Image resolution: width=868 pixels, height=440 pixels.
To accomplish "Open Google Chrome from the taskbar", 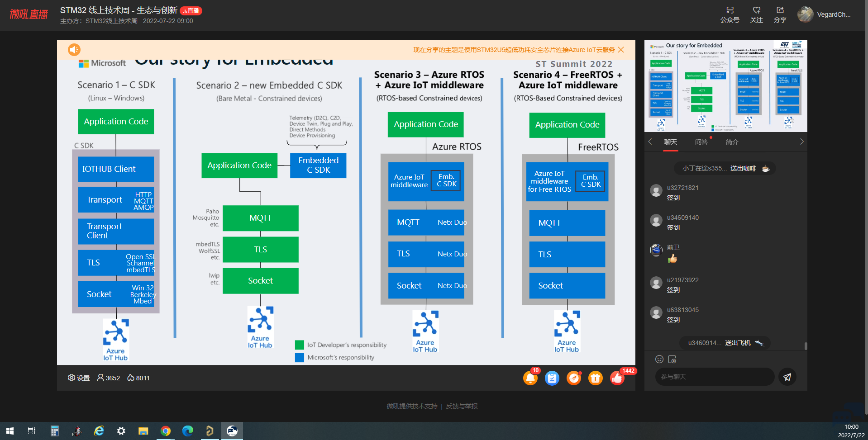I will point(165,431).
